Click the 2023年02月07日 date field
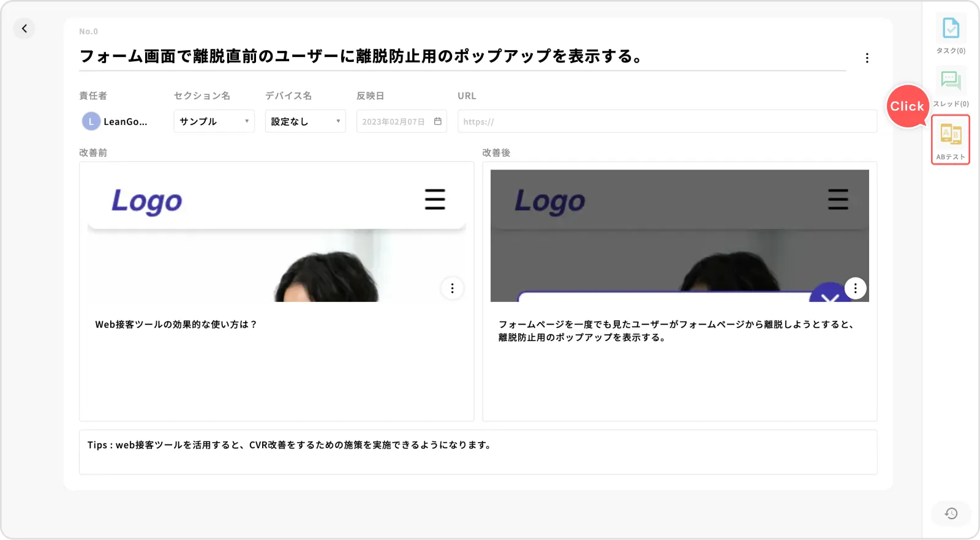Viewport: 980px width, 540px height. tap(401, 121)
